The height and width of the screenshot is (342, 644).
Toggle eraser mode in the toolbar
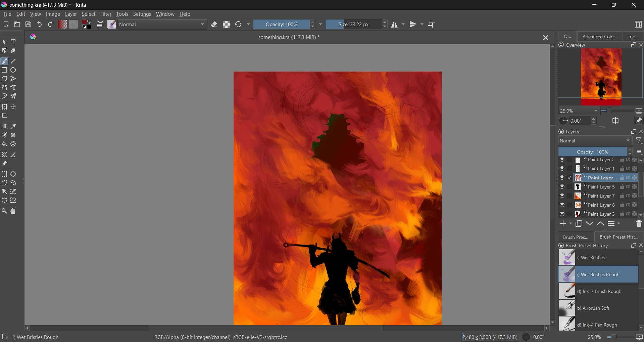tap(214, 25)
